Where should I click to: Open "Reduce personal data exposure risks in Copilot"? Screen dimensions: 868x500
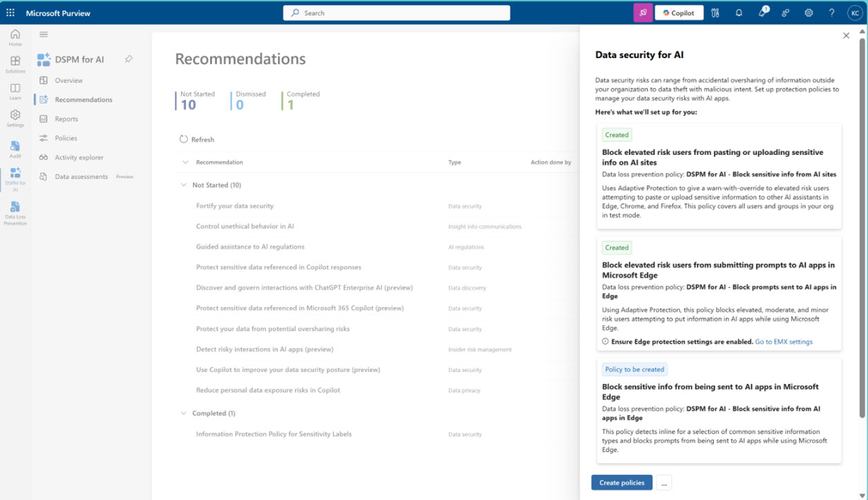(x=268, y=391)
